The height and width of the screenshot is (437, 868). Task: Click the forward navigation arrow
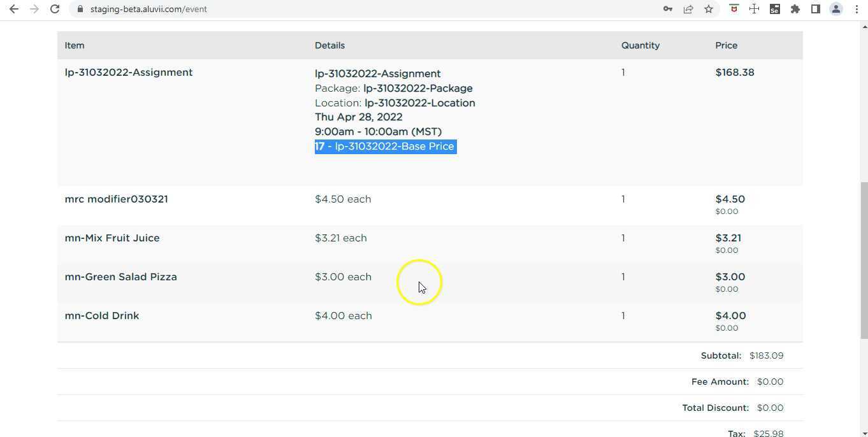34,9
